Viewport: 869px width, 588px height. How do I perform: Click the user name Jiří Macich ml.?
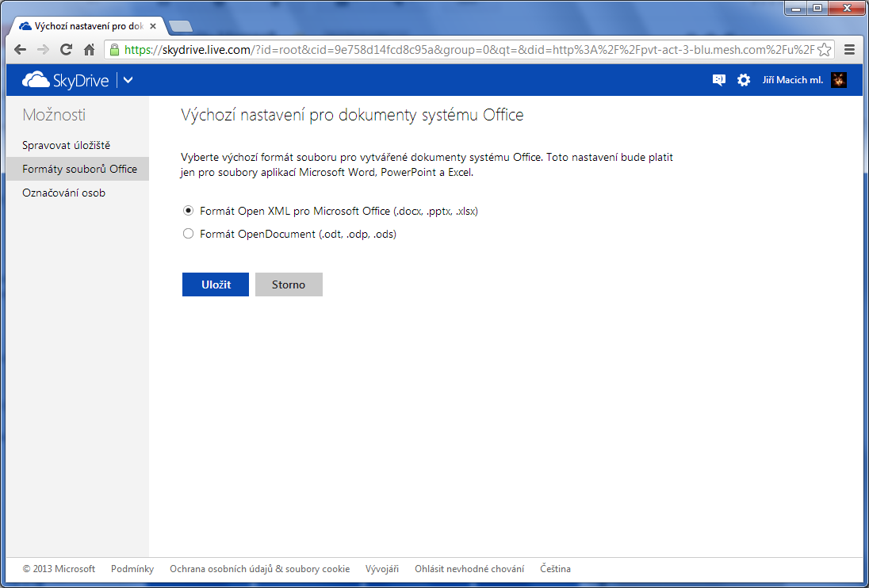[793, 80]
